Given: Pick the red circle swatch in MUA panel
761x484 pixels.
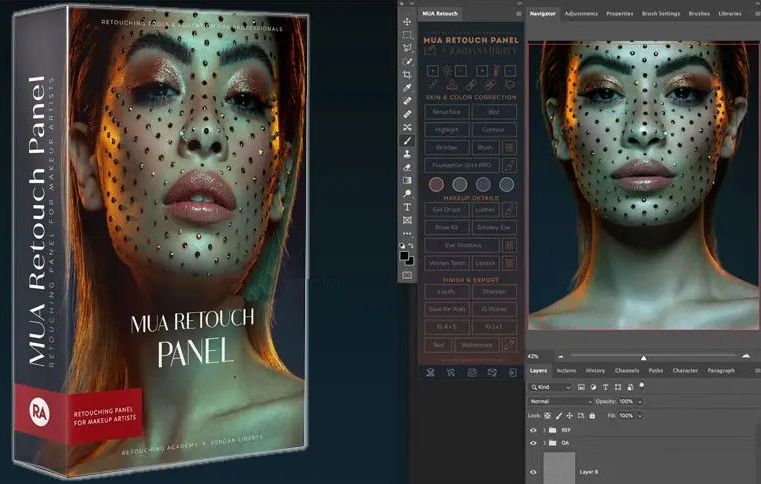Looking at the screenshot, I should tap(436, 184).
